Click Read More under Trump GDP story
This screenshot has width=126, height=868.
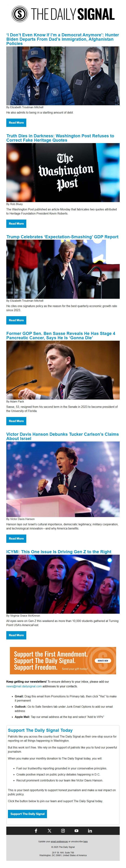[16, 320]
